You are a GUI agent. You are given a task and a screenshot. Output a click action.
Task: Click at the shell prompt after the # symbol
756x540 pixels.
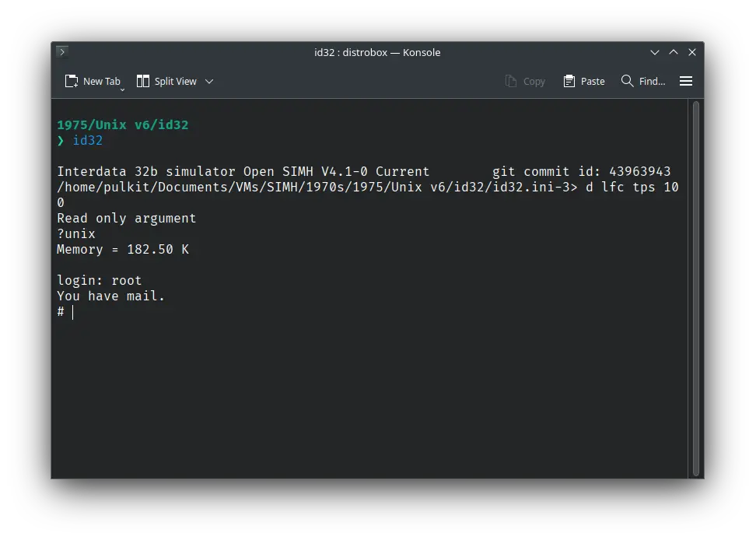pos(74,311)
